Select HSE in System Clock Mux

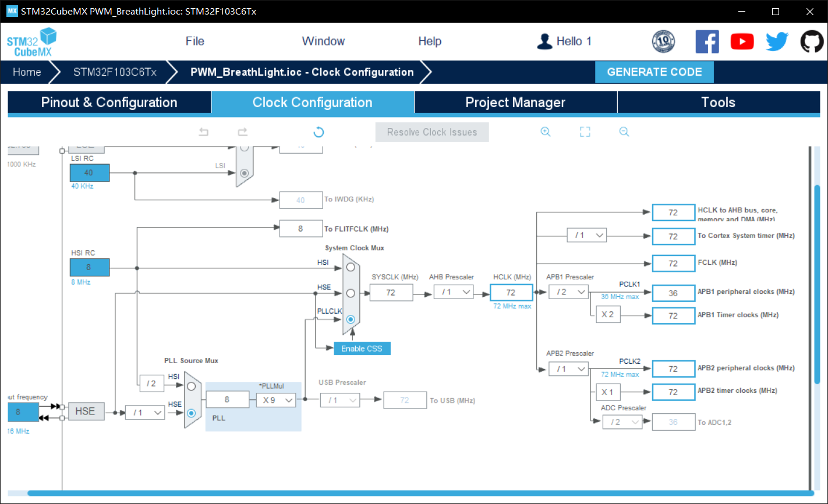[351, 293]
